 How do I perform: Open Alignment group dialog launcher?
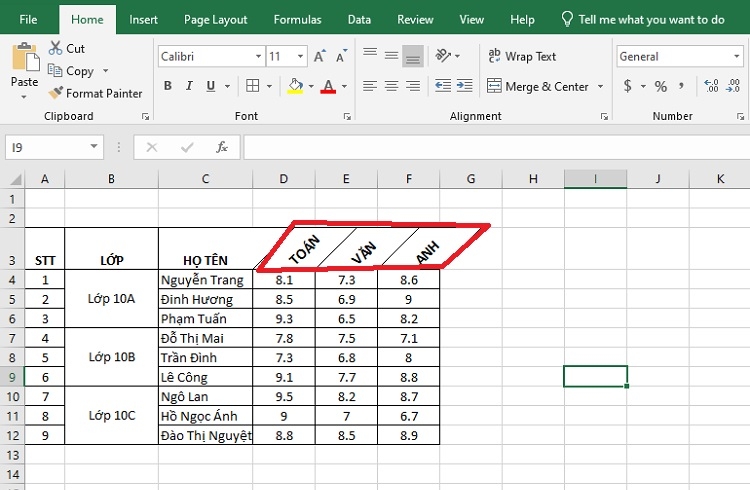point(605,117)
